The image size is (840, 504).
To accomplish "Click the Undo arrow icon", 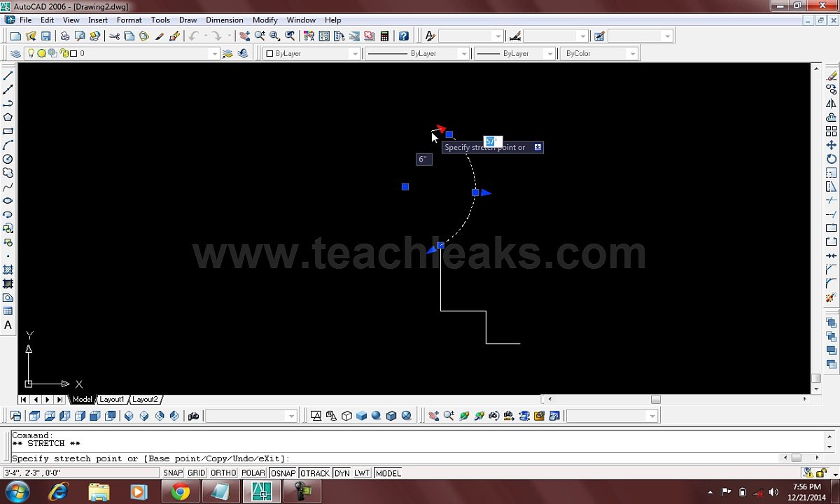I will (x=194, y=36).
